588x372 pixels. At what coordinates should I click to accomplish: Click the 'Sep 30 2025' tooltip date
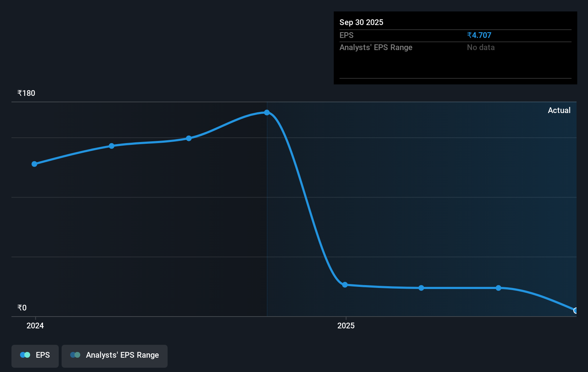coord(361,22)
